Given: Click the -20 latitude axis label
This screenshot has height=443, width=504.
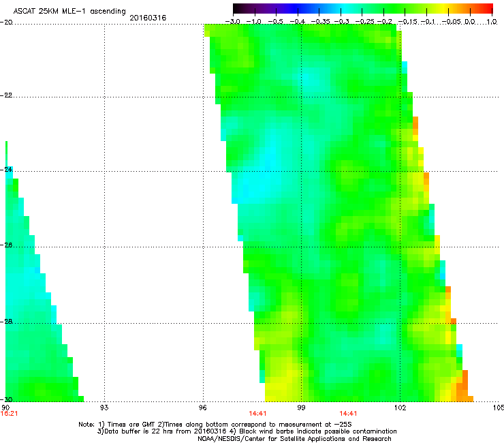Looking at the screenshot, I should pyautogui.click(x=6, y=22).
